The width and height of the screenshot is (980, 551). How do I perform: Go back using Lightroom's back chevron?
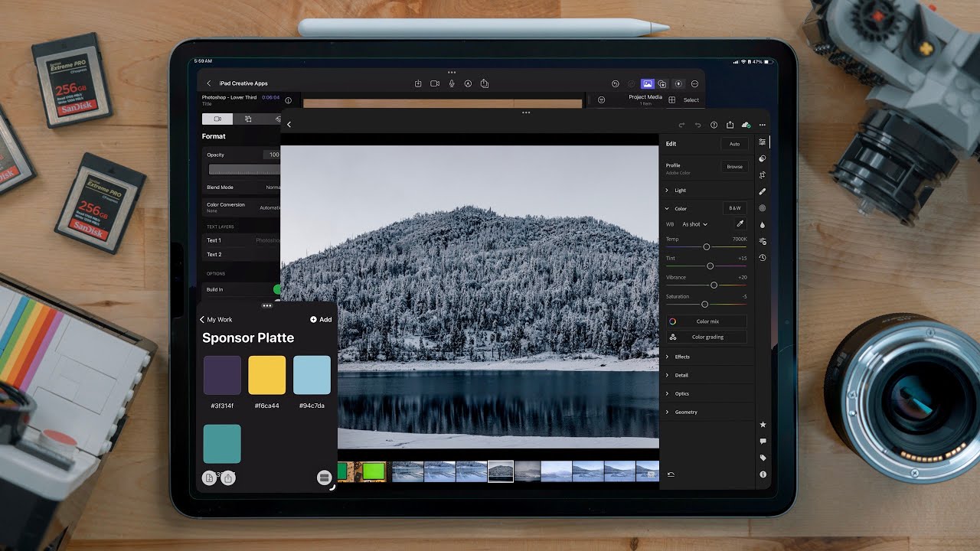[289, 125]
